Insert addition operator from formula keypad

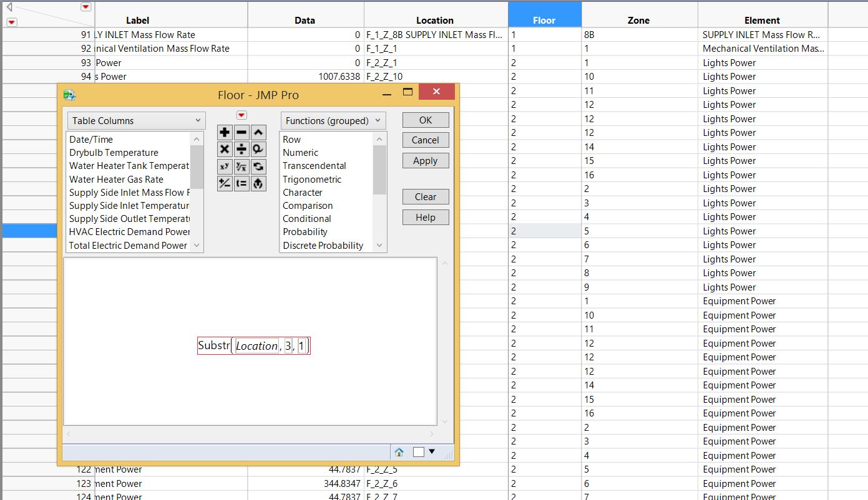pos(225,132)
